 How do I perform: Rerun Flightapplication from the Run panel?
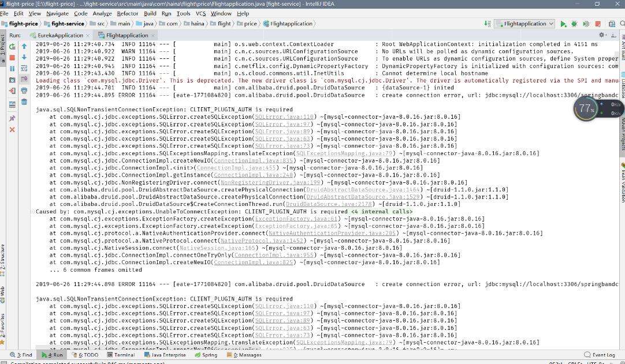[x=12, y=47]
